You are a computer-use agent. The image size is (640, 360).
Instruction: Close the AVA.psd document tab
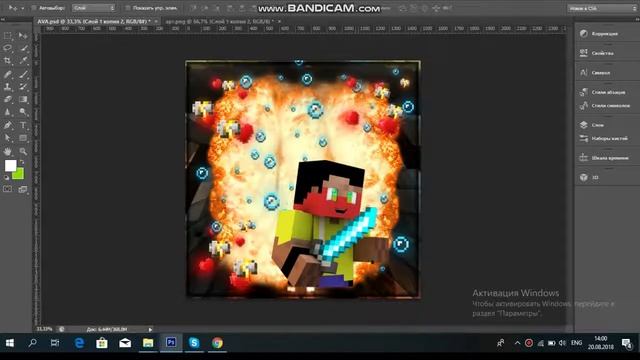(156, 21)
